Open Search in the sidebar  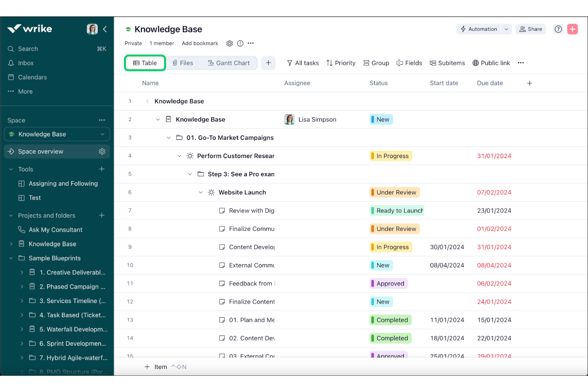tap(57, 49)
